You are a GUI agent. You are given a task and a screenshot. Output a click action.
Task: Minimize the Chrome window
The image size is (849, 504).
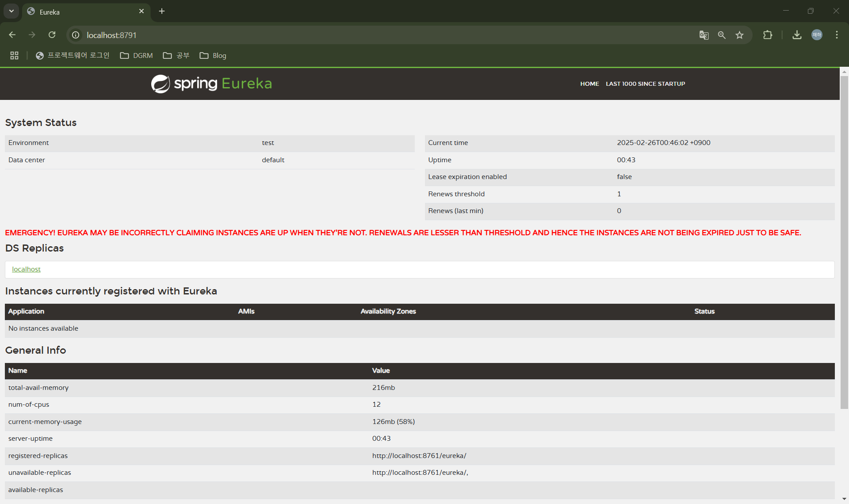point(786,11)
